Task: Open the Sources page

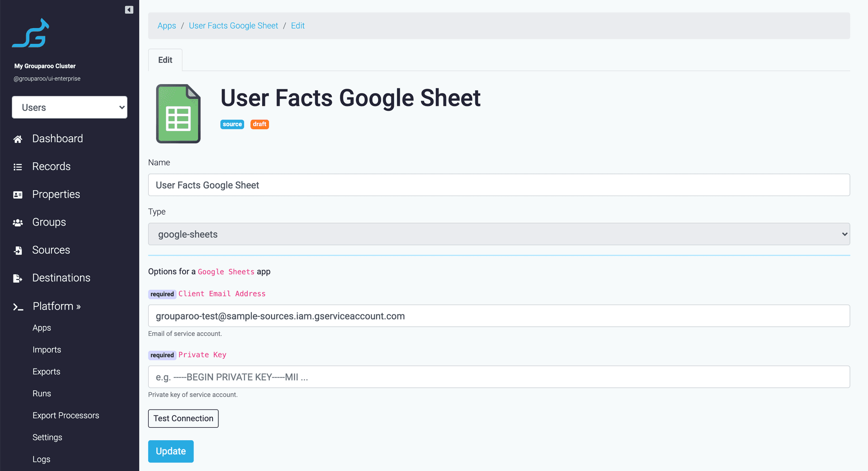Action: click(x=51, y=250)
